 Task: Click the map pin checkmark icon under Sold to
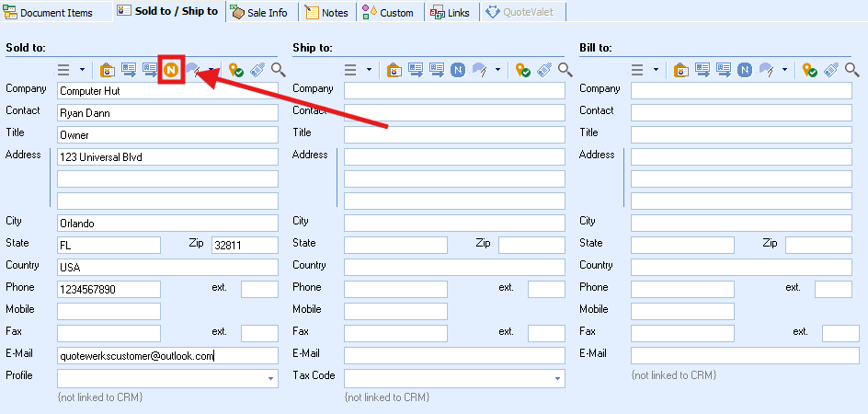click(236, 70)
